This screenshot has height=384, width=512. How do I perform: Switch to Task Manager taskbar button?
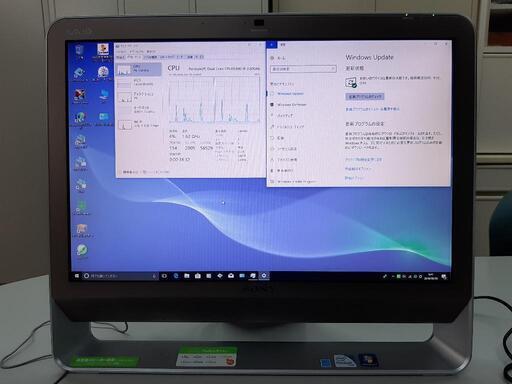(x=253, y=276)
